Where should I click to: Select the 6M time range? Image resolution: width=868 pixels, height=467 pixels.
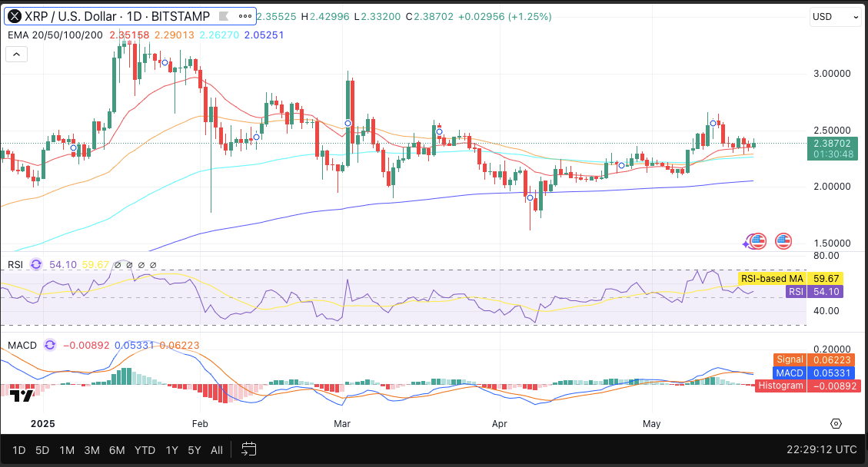click(117, 450)
